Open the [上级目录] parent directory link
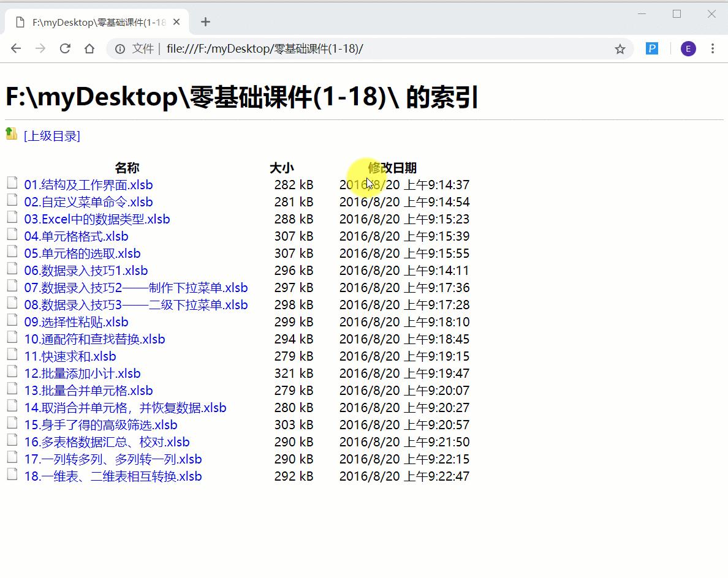Screen dimensions: 728x578 pyautogui.click(x=52, y=136)
